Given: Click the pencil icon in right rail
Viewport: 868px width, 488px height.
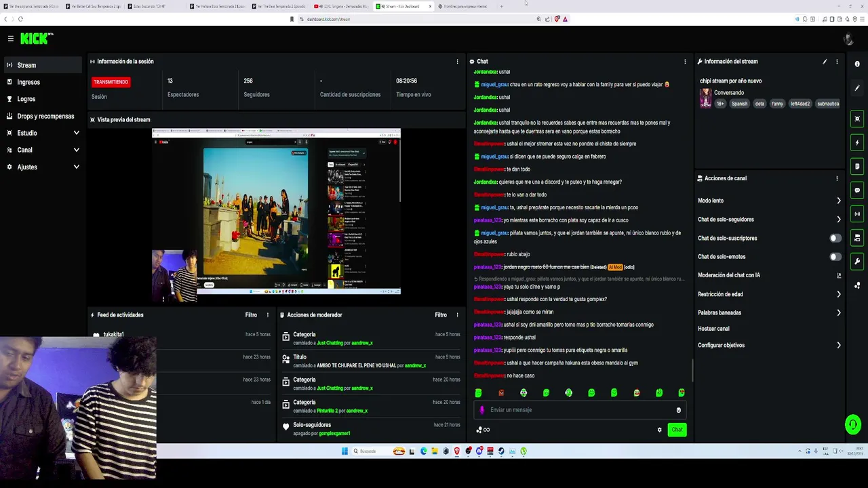Looking at the screenshot, I should 857,88.
